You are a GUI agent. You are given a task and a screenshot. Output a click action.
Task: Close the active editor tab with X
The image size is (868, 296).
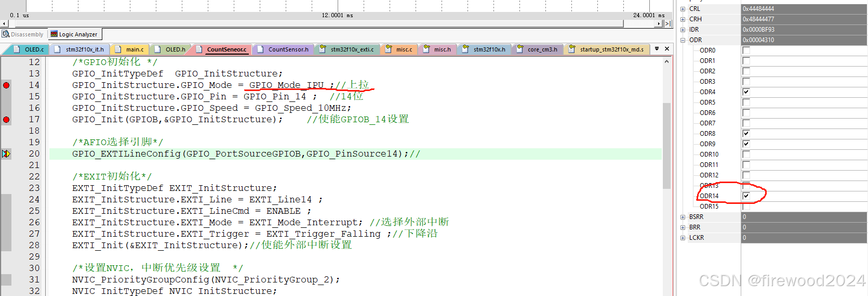[667, 49]
